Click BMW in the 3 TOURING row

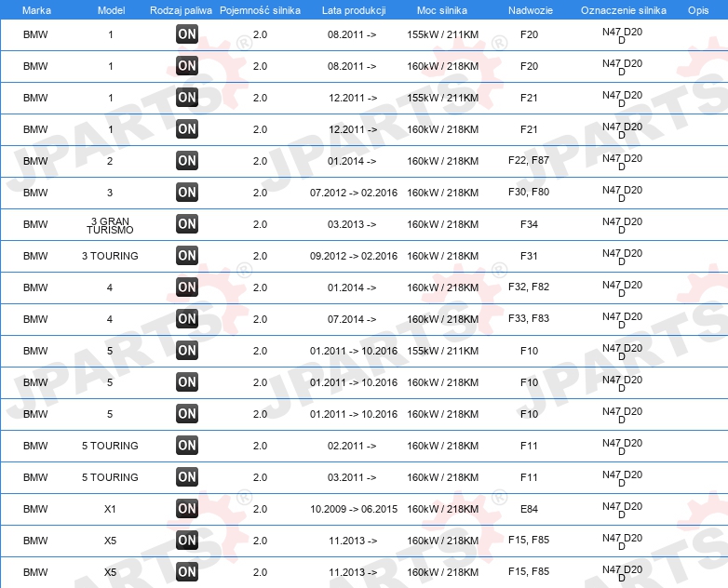click(35, 256)
